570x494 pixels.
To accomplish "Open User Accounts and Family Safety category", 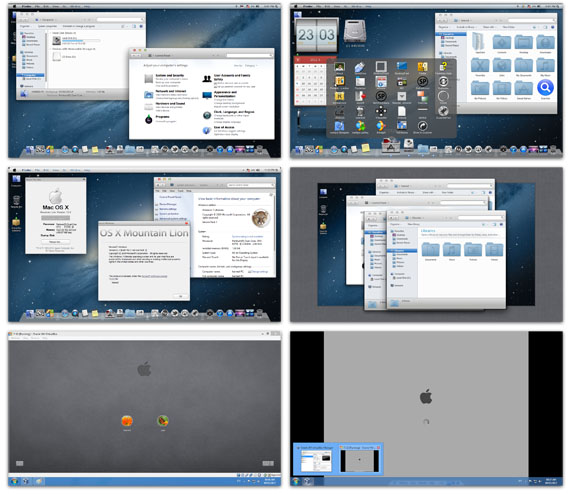I will click(232, 77).
